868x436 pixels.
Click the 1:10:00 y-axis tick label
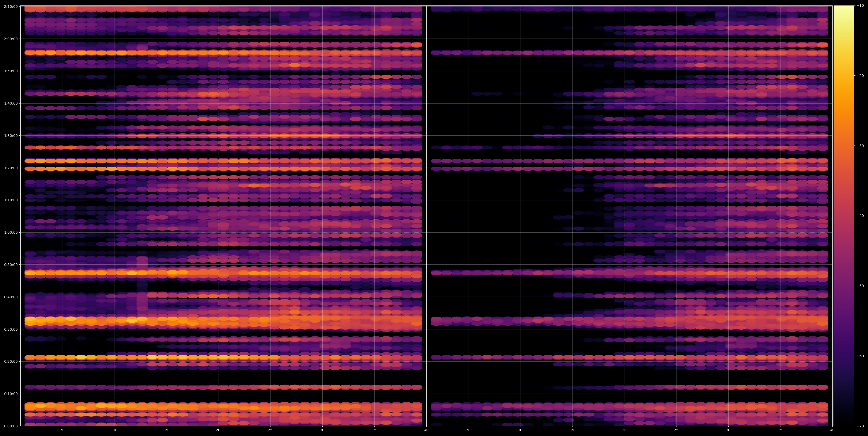11,200
